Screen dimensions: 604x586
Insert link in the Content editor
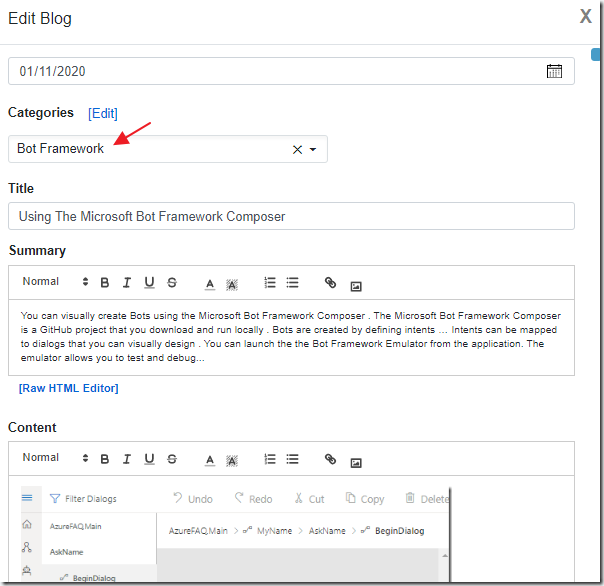point(330,459)
